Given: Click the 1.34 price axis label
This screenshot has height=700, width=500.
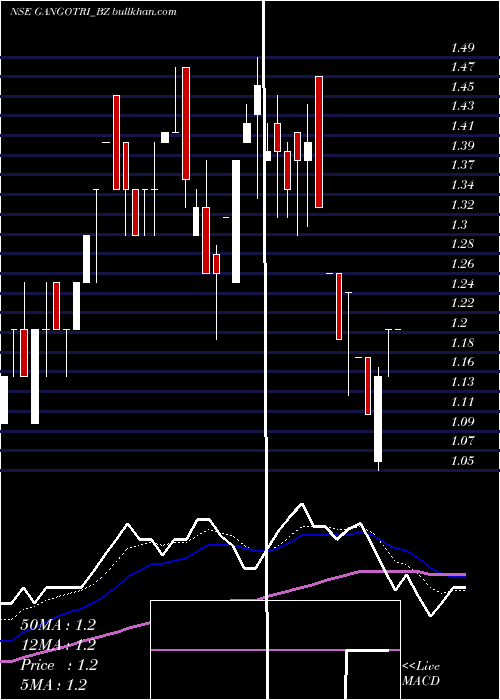Looking at the screenshot, I should pyautogui.click(x=462, y=185).
